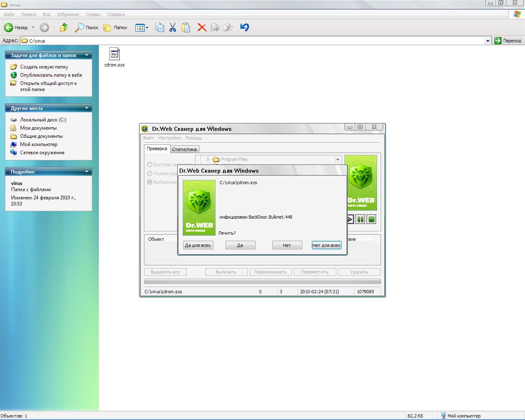Collapse the Другие места panel
The image size is (525, 420).
[87, 108]
